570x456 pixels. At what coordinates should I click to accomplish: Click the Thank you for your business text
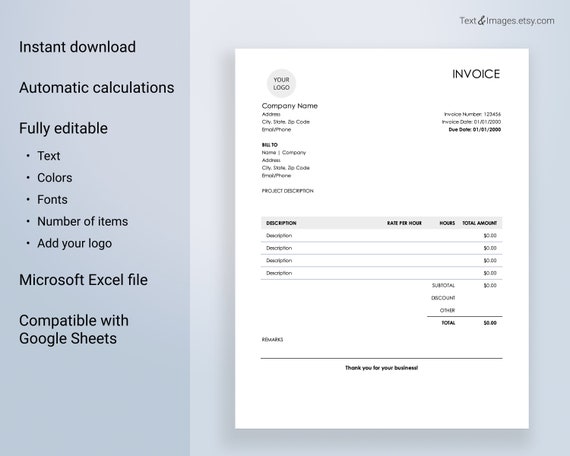pos(381,368)
